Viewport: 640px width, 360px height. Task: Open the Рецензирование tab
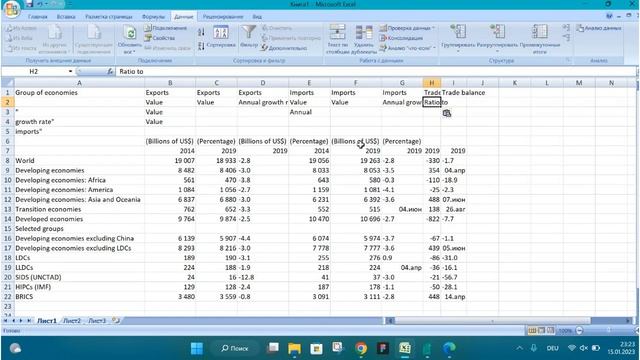[223, 17]
